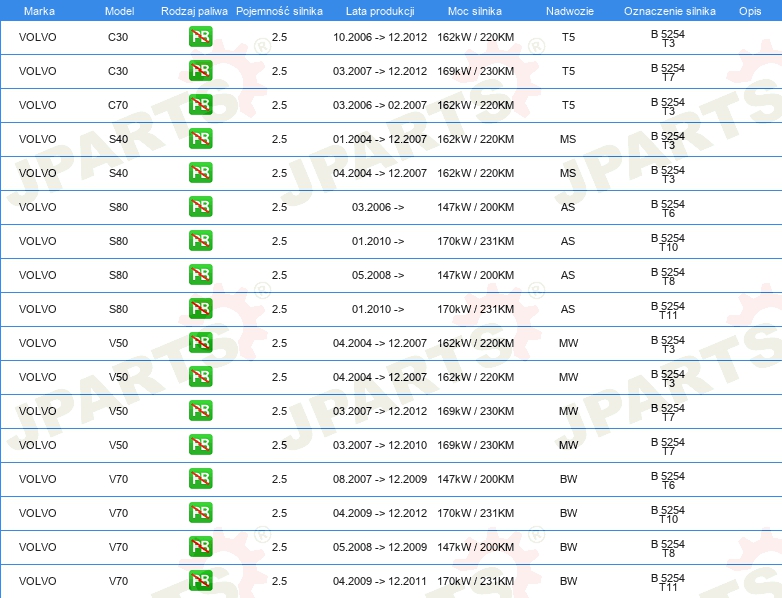Click the Moc silnika column header

coord(475,11)
